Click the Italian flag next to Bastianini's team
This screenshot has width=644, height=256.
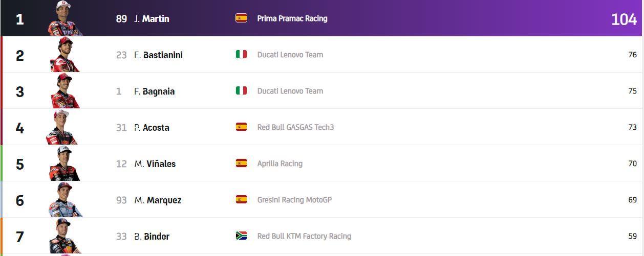(x=241, y=55)
